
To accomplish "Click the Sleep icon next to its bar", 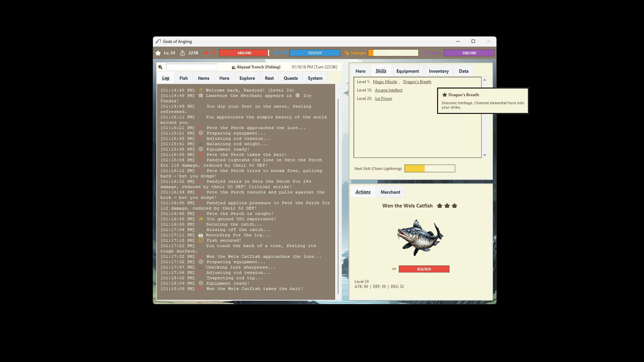I will pyautogui.click(x=426, y=53).
